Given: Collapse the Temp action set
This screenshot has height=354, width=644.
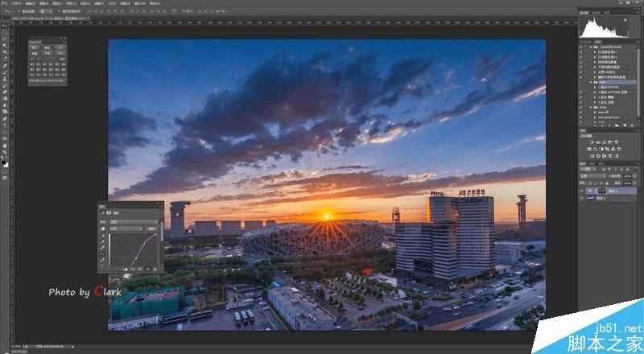Looking at the screenshot, I should coord(591,107).
